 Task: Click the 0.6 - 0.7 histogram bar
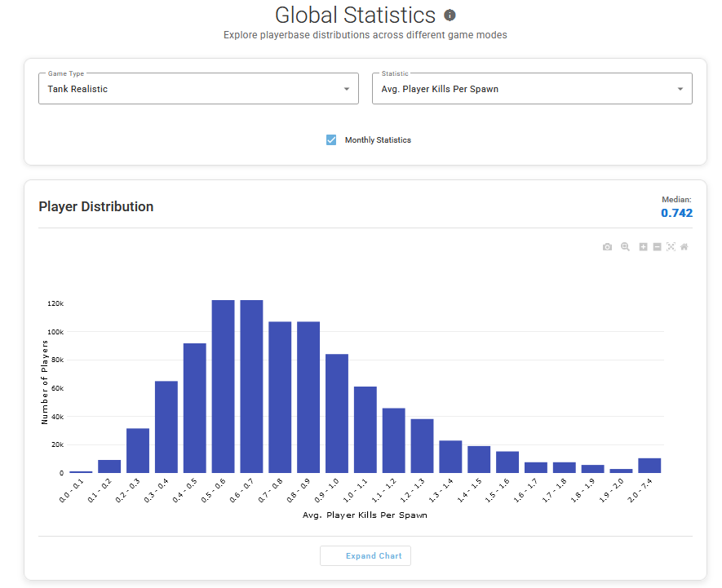(251, 387)
